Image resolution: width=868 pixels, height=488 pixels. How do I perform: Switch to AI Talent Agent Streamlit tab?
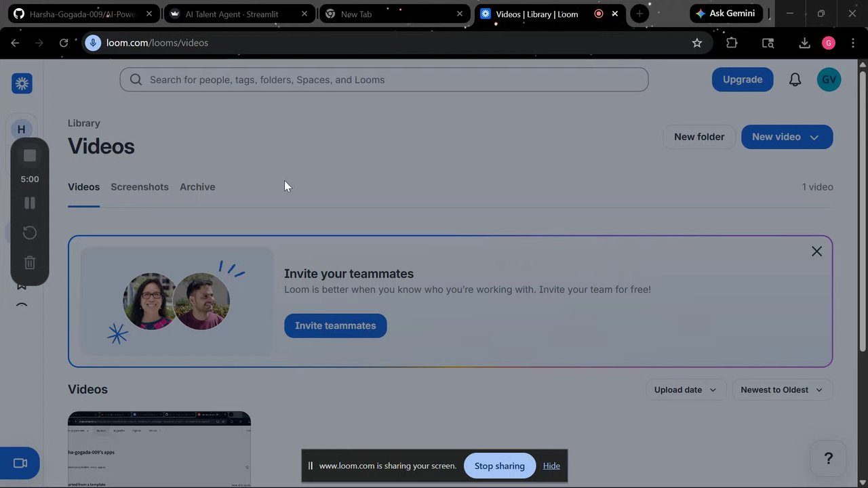[239, 14]
